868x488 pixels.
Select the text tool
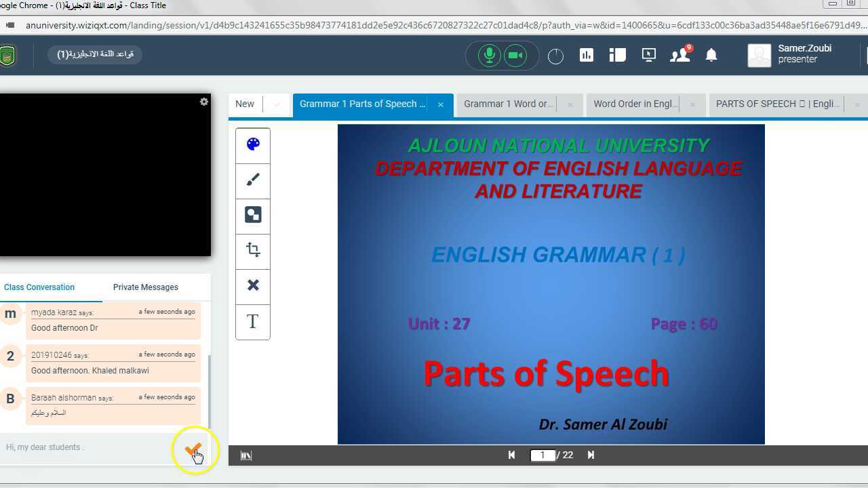(x=253, y=321)
